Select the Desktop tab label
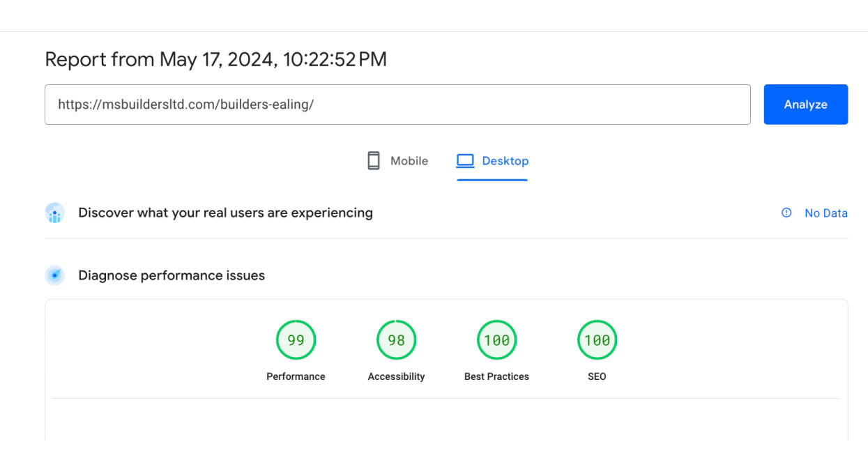 pos(505,161)
